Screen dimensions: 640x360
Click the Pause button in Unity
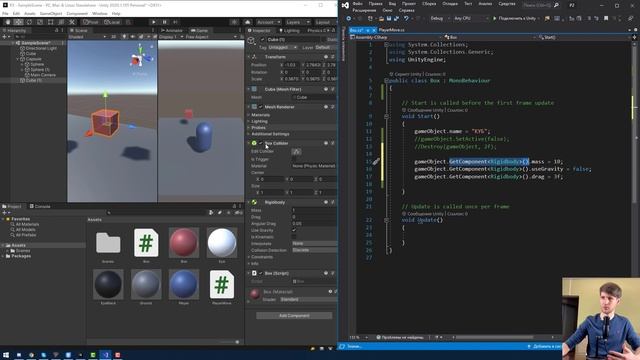(x=164, y=22)
